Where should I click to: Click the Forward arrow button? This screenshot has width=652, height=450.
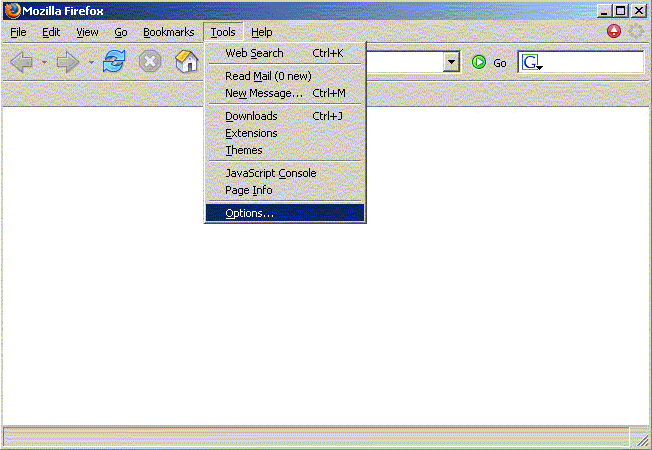[68, 62]
